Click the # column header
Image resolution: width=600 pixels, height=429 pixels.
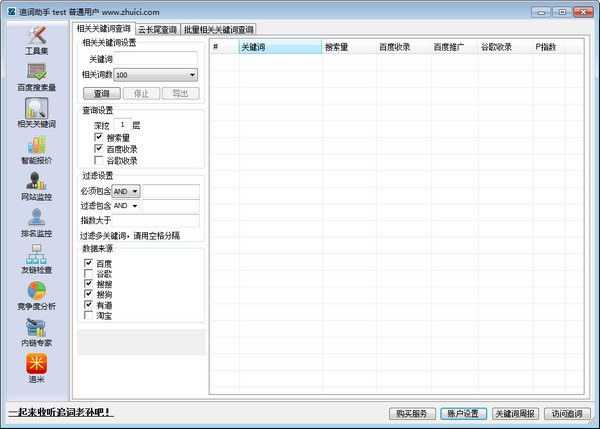tap(225, 47)
